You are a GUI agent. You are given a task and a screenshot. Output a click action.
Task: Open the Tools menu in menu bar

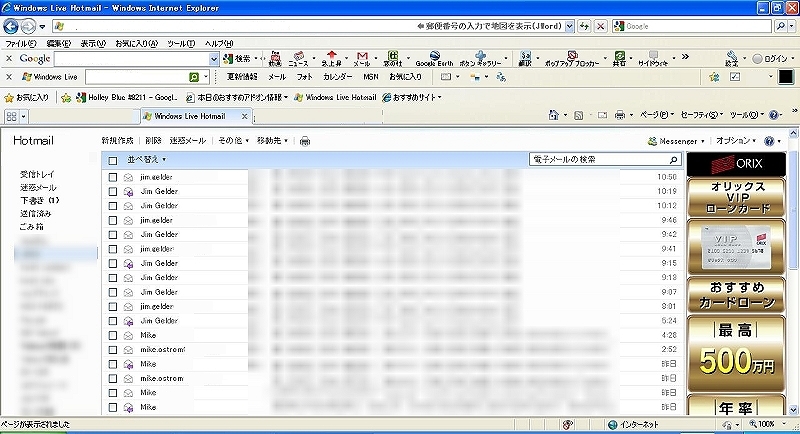(181, 44)
